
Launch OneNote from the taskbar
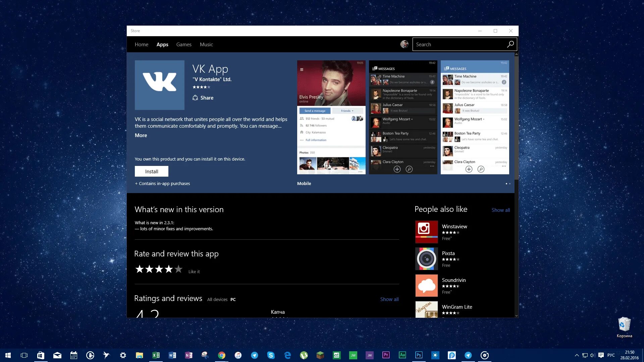(189, 355)
